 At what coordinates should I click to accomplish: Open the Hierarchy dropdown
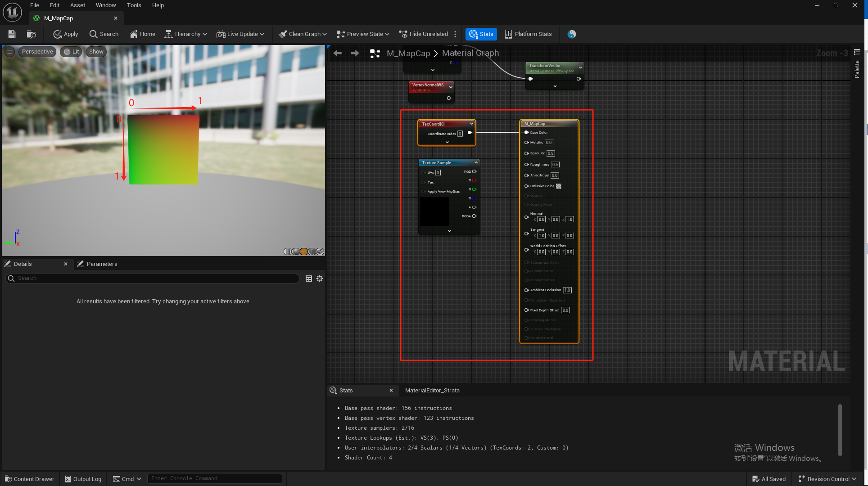186,34
